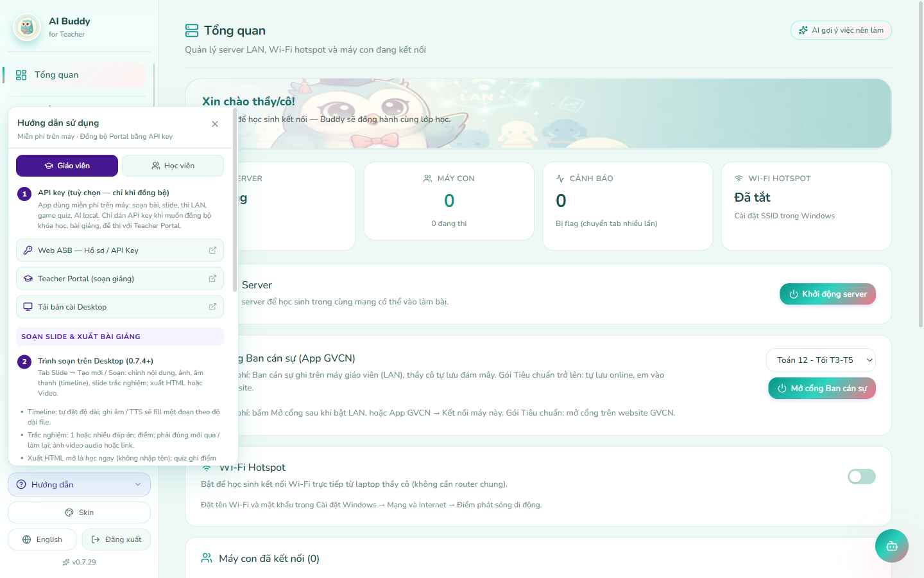Click Mở cổng Ban cán sự button

point(822,388)
